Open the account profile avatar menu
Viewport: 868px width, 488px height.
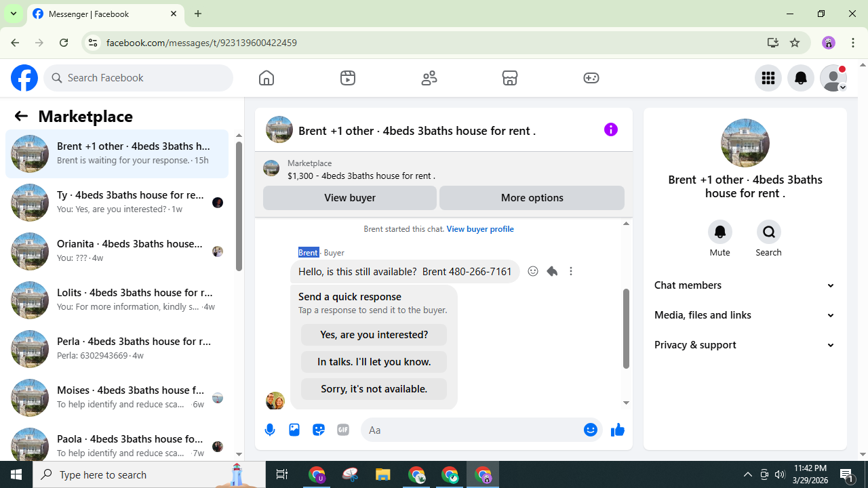[x=833, y=78]
